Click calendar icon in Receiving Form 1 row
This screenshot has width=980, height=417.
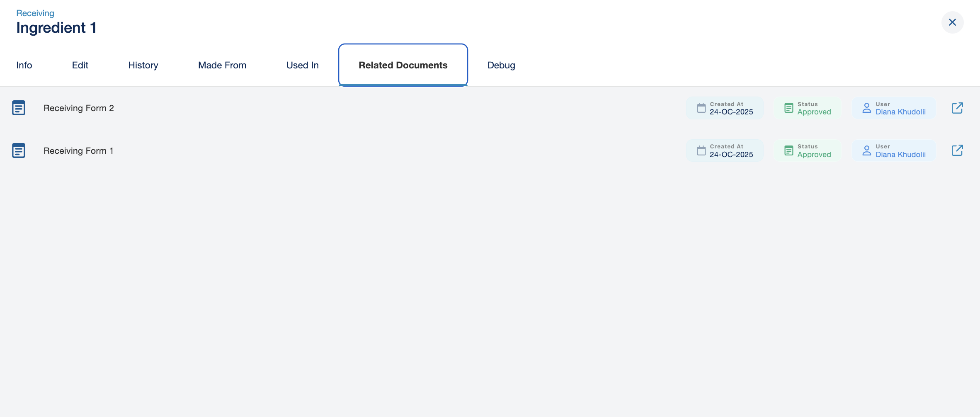click(701, 150)
